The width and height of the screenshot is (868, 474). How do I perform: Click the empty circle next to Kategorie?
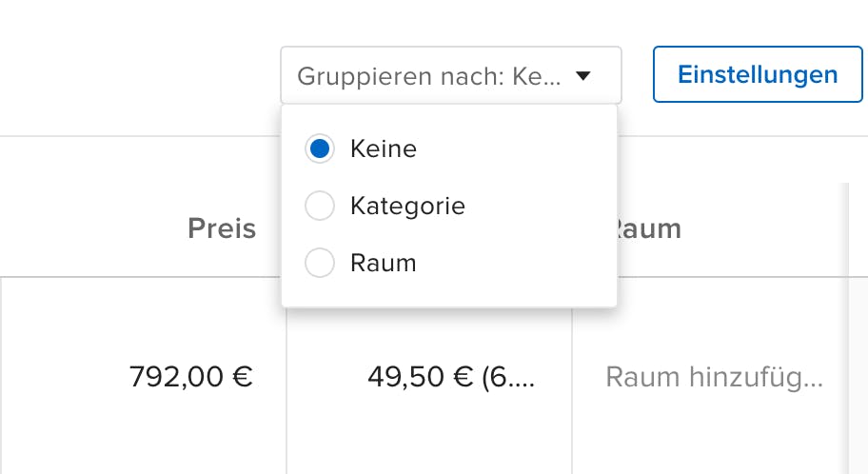point(320,206)
